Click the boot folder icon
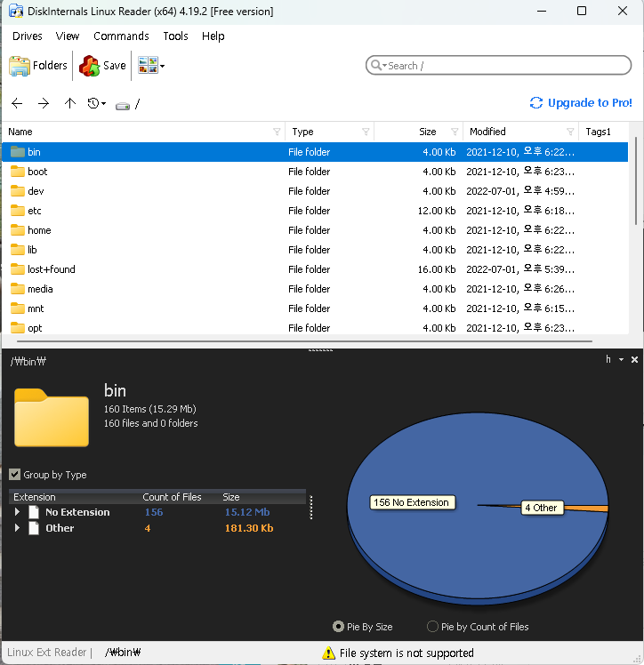The width and height of the screenshot is (644, 665). point(18,171)
